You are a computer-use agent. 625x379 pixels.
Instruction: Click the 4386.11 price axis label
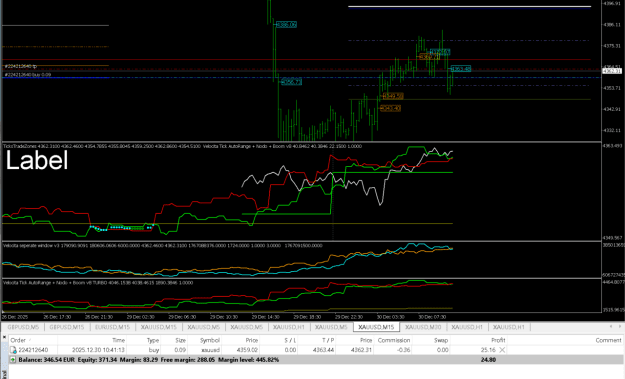click(x=612, y=25)
